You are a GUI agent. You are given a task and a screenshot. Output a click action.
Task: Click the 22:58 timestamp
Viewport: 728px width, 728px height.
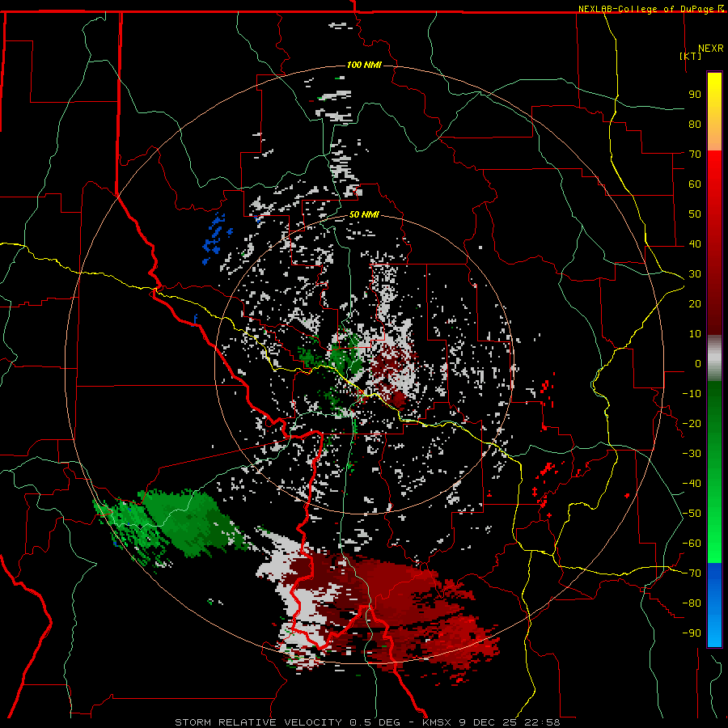[x=542, y=722]
